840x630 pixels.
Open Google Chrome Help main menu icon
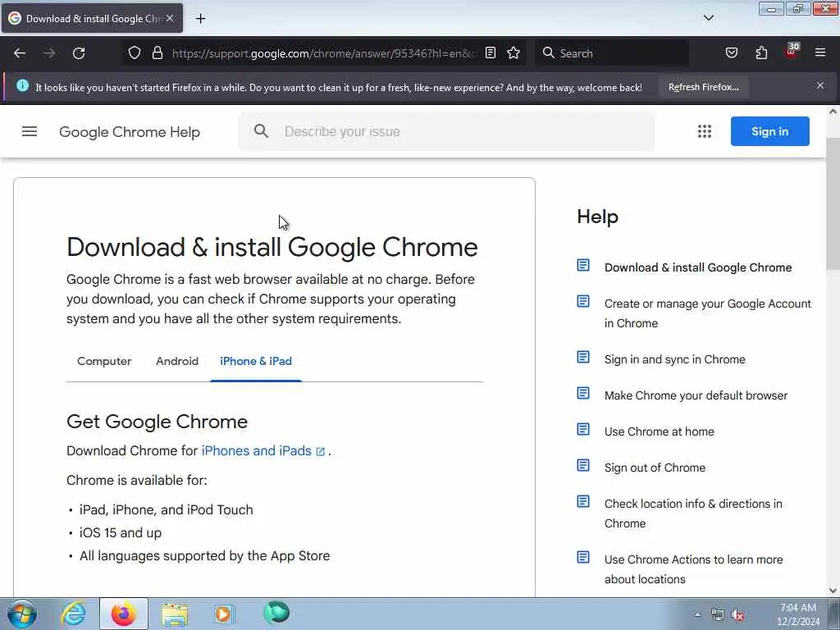coord(30,131)
